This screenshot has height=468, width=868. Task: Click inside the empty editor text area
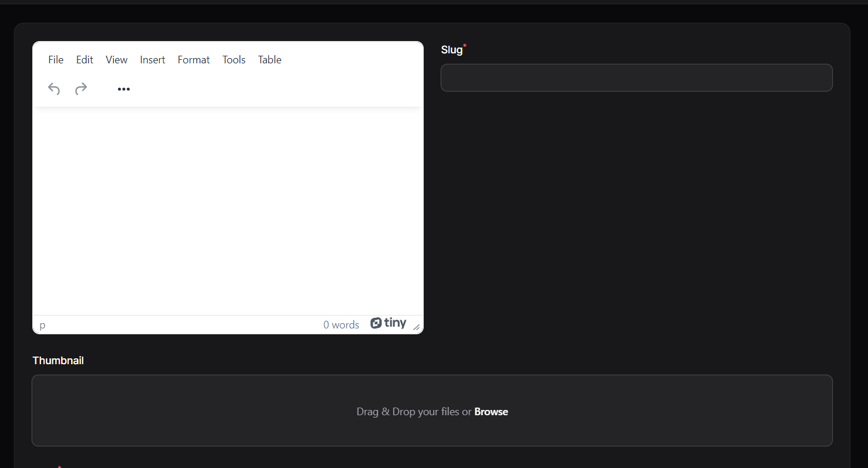228,211
